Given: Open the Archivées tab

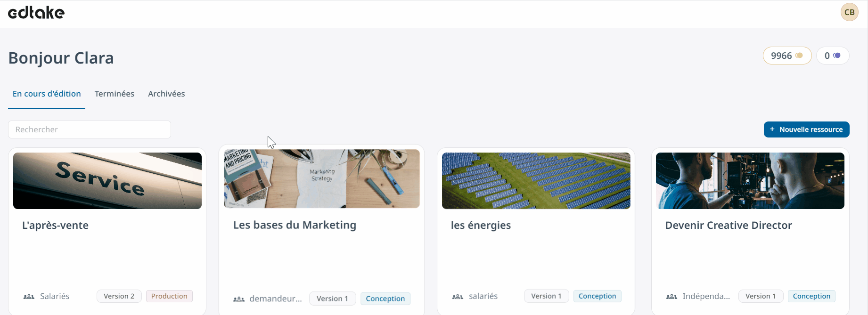Looking at the screenshot, I should pos(166,94).
